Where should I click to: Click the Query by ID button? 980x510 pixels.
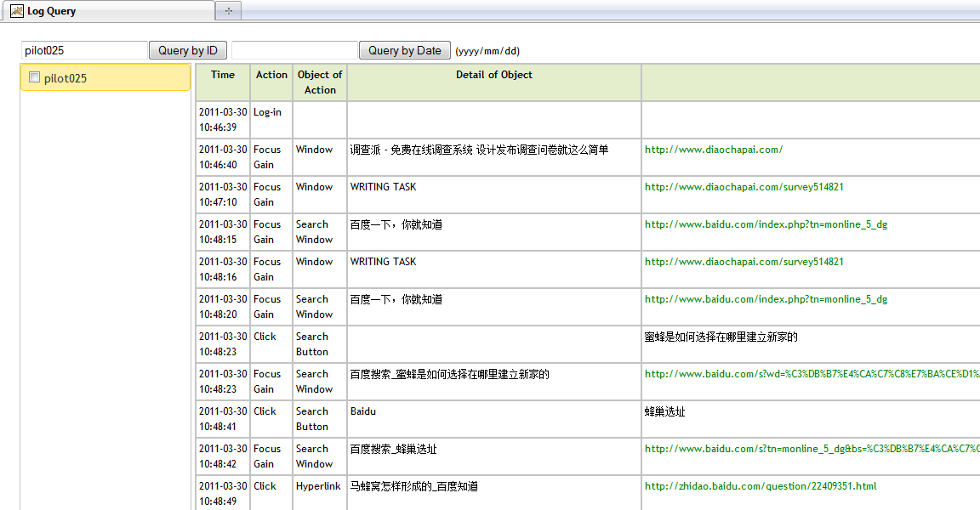(x=187, y=50)
